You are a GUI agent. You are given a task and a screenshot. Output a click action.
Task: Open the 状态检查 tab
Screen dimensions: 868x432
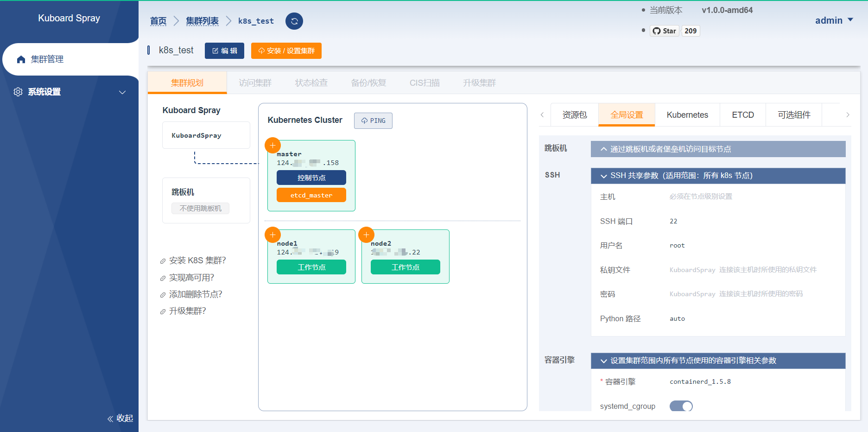(x=311, y=83)
